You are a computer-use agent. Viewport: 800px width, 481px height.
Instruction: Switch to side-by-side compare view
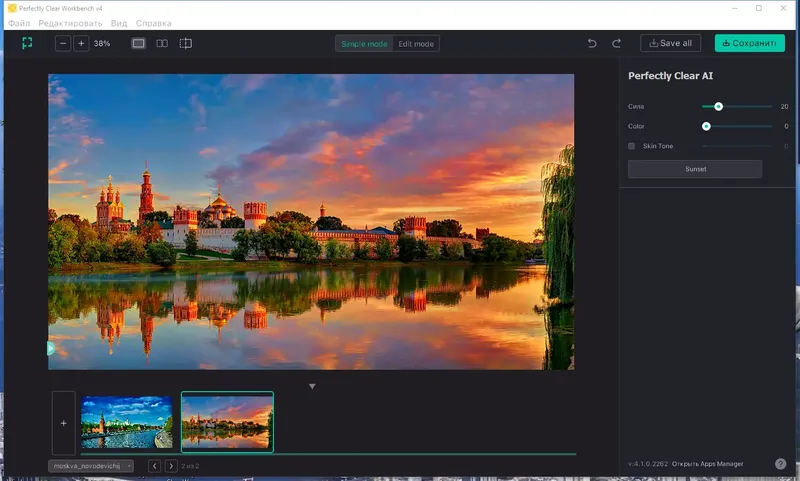(x=162, y=44)
